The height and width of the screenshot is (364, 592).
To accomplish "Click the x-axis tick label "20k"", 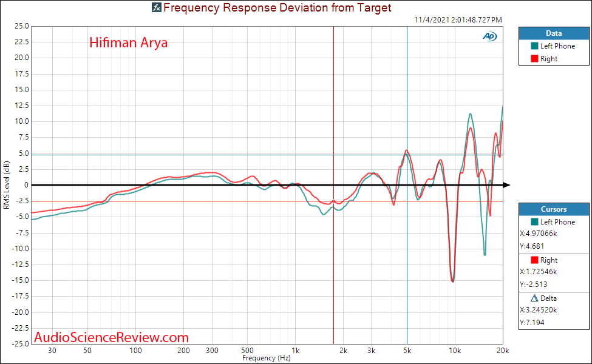I will (503, 351).
